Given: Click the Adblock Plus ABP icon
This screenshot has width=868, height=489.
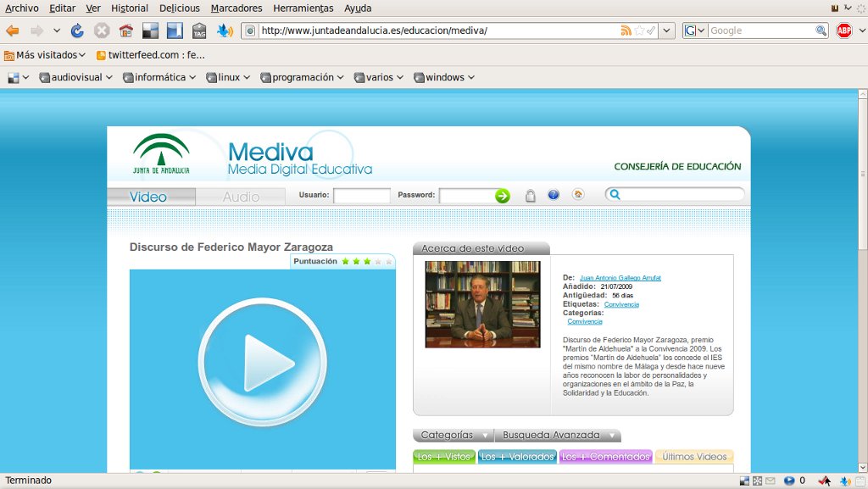Looking at the screenshot, I should (x=844, y=31).
